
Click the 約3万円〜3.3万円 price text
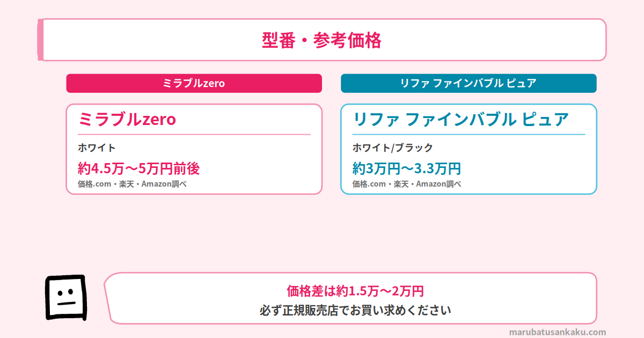click(407, 168)
